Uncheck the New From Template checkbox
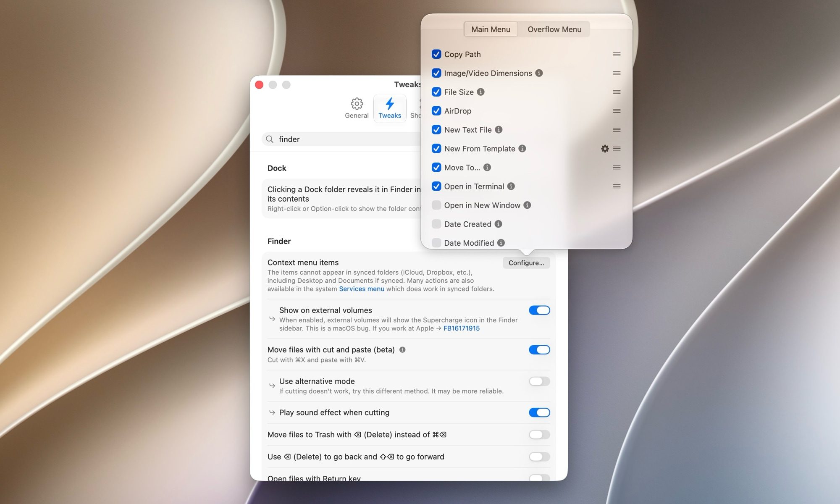Screen dimensions: 840x504 point(436,149)
